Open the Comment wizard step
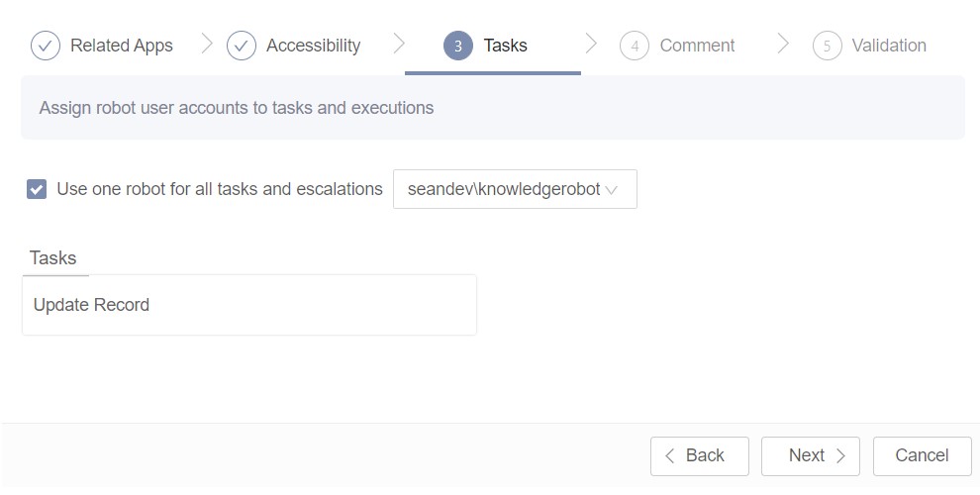 (697, 46)
